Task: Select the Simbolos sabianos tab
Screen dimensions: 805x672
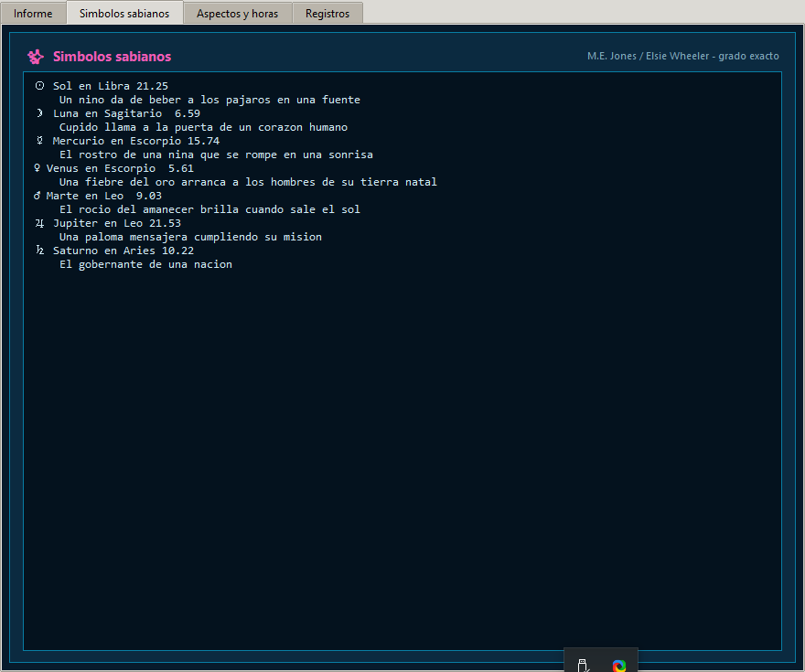Action: coord(124,13)
